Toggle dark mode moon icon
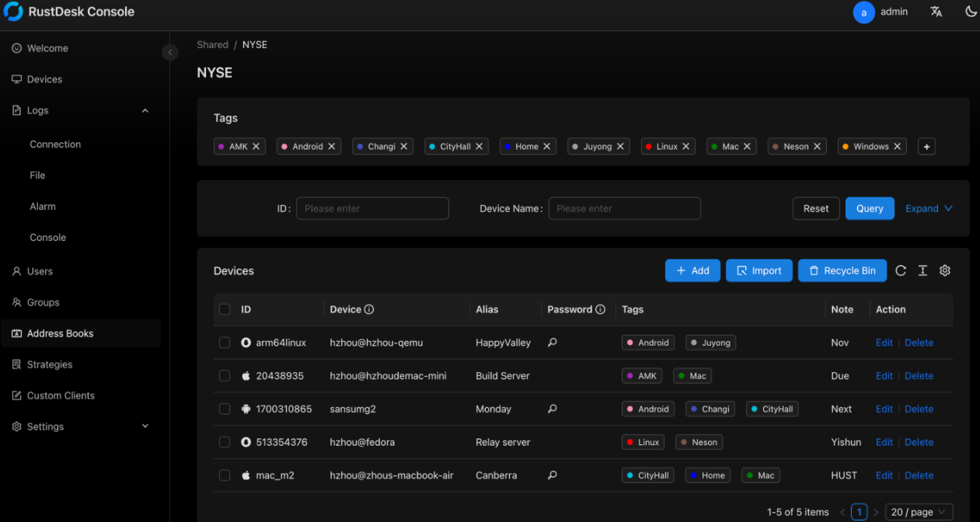Screen dimensions: 980x522 pos(971,12)
